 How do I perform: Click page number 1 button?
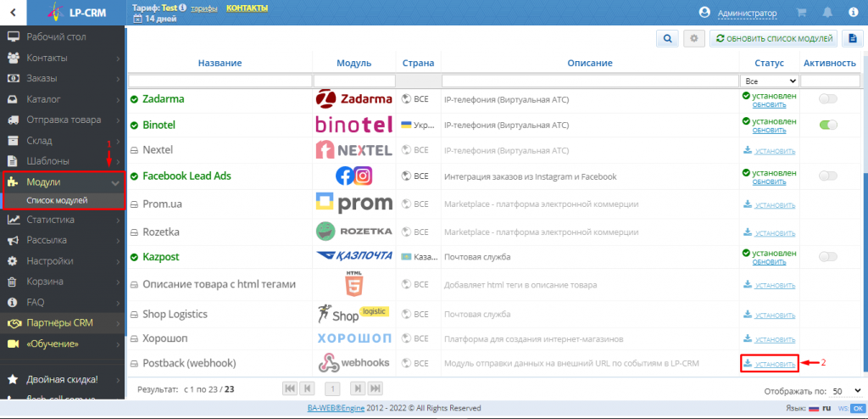[332, 388]
